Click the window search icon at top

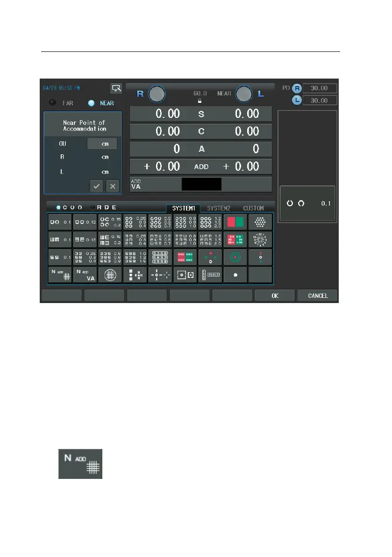pos(116,88)
